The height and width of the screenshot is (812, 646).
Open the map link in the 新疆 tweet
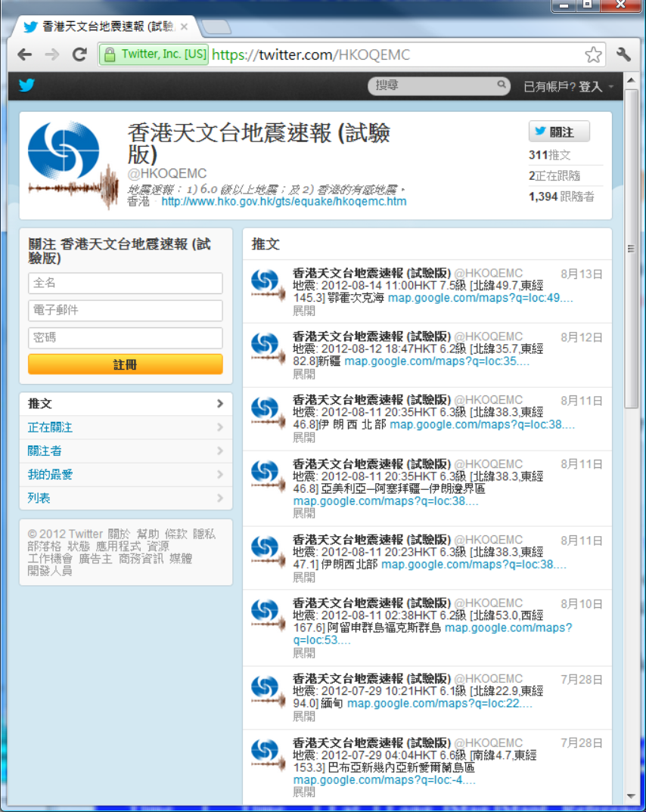click(436, 361)
